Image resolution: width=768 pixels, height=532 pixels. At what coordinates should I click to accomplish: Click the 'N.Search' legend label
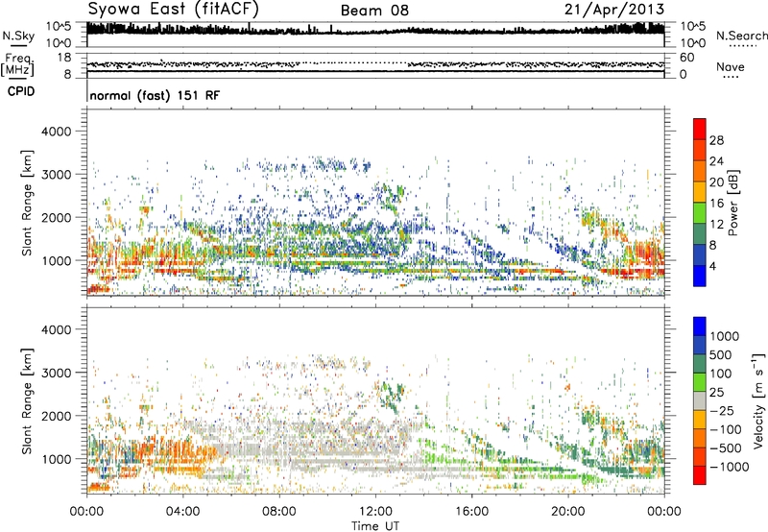coord(742,36)
